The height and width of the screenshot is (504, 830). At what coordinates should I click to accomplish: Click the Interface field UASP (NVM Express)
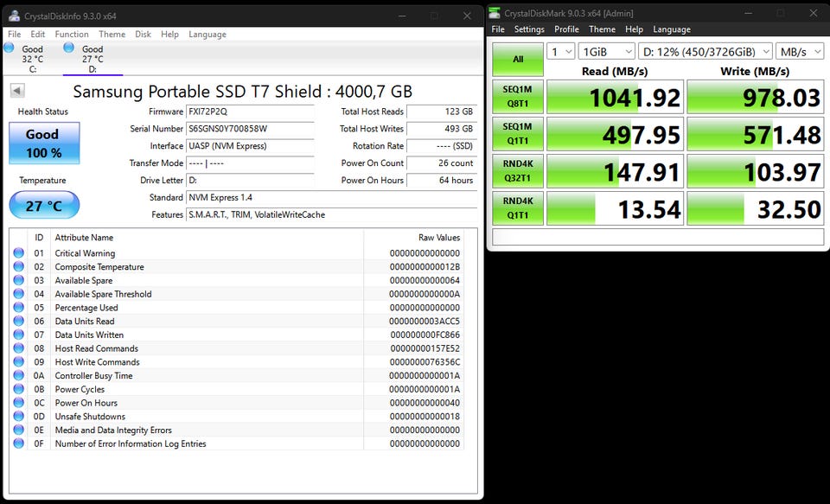click(250, 146)
